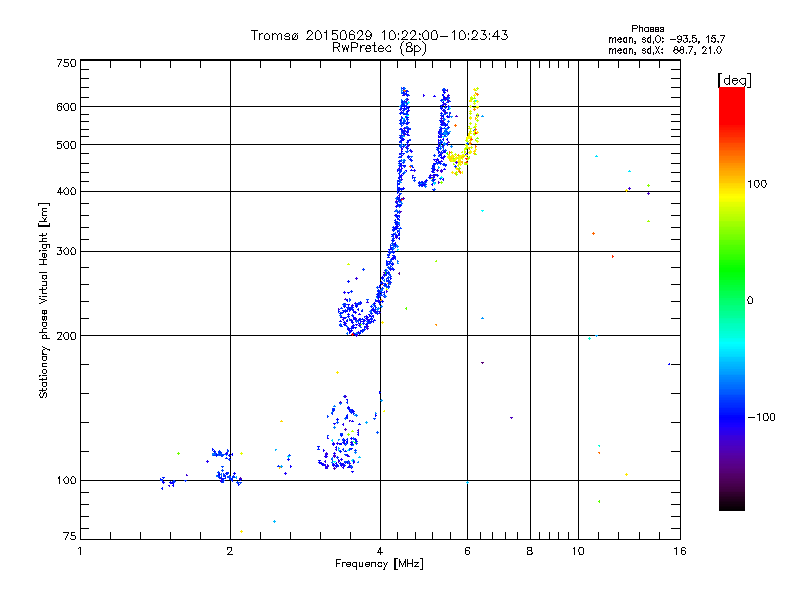
Task: Click the '500' y-axis tick label
Action: (x=67, y=145)
